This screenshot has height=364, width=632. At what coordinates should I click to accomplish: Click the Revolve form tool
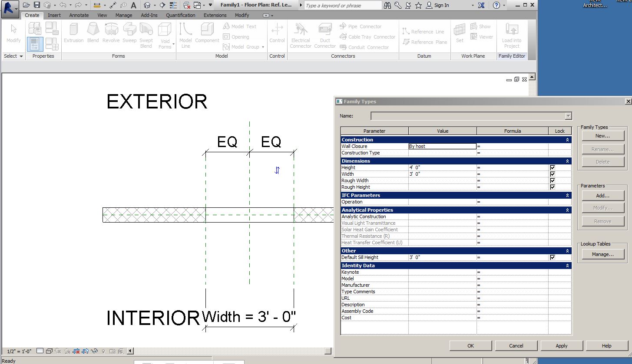[x=111, y=33]
